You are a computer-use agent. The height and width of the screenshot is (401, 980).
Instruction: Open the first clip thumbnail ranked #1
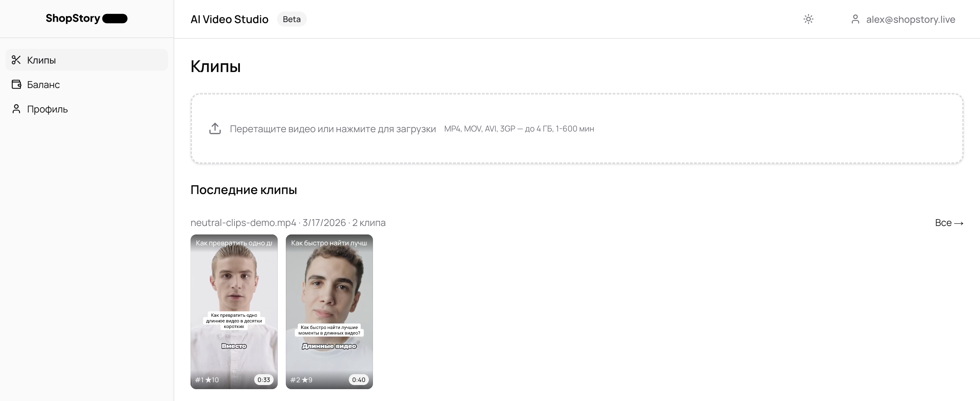pyautogui.click(x=234, y=312)
